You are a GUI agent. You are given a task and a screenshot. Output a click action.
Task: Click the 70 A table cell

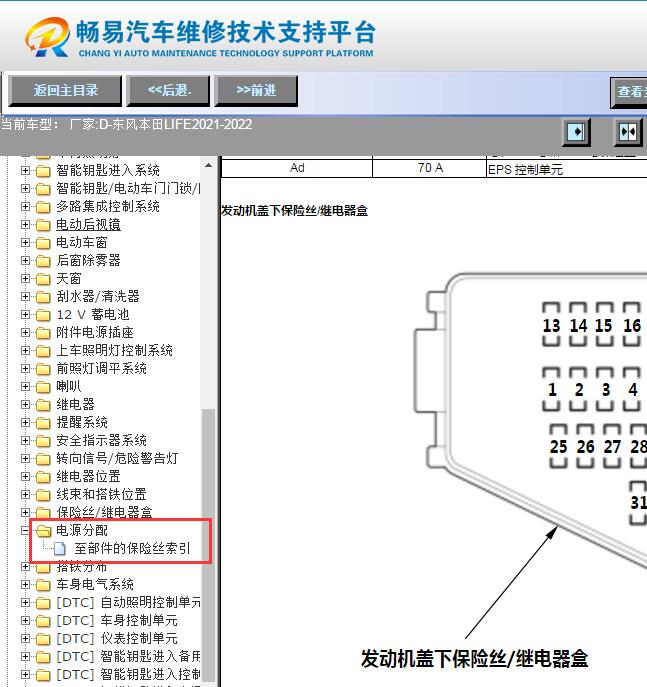click(x=430, y=168)
